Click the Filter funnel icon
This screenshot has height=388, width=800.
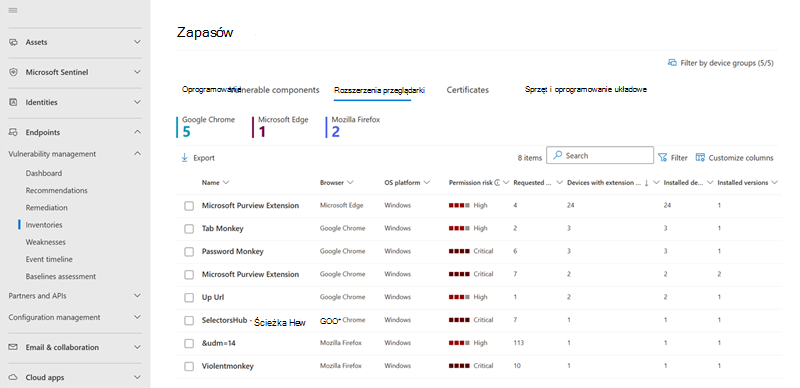click(x=662, y=158)
